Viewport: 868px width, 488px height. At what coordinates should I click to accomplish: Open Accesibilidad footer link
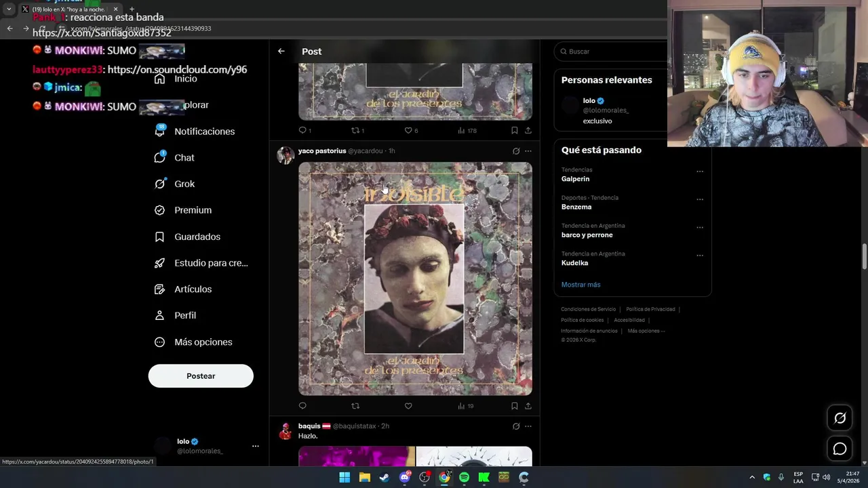click(x=629, y=320)
